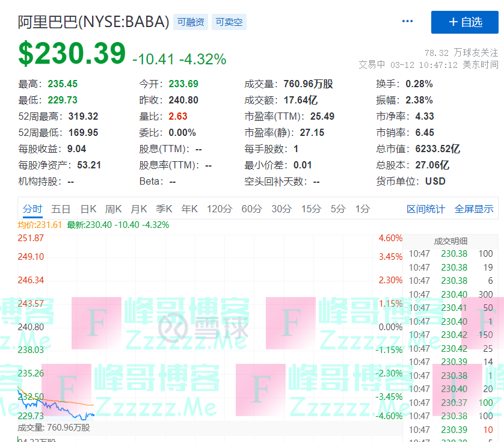Click the 可卖空 (shortable) tag
The width and height of the screenshot is (504, 442).
tap(229, 21)
